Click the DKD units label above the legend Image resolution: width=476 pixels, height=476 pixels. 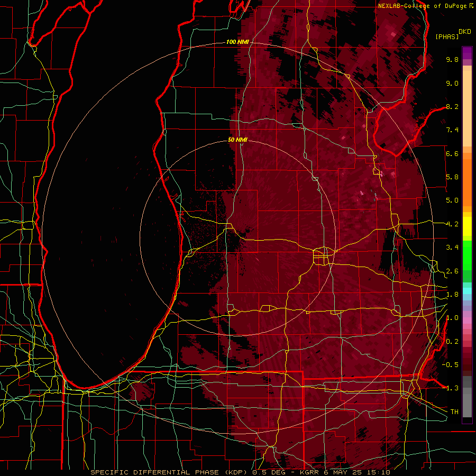click(x=465, y=32)
